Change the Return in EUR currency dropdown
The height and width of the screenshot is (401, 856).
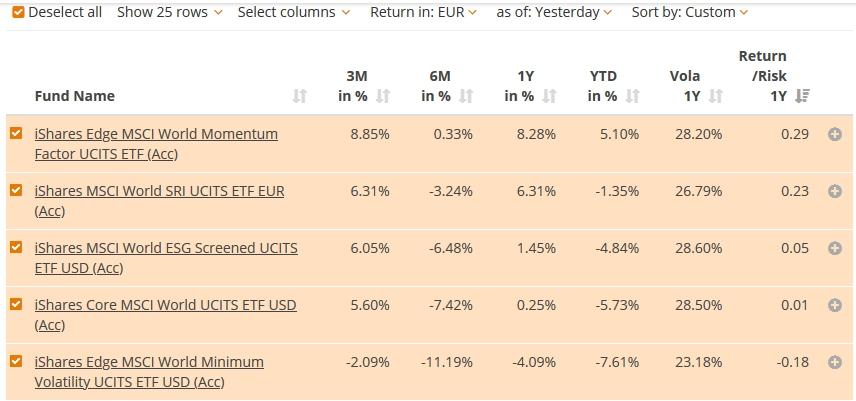423,12
